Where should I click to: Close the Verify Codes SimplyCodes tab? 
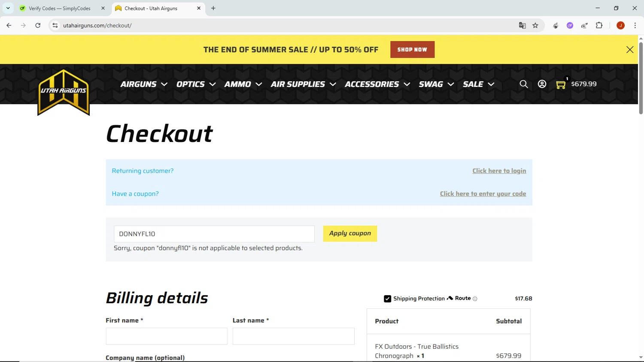pyautogui.click(x=103, y=8)
